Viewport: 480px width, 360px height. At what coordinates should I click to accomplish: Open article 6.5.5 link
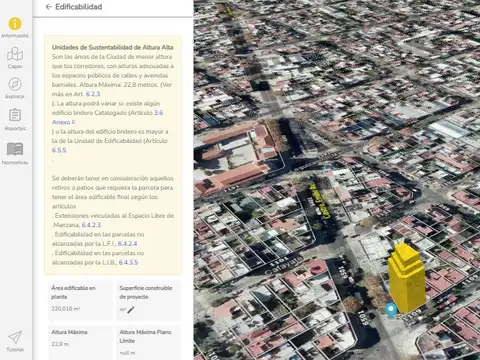click(59, 150)
